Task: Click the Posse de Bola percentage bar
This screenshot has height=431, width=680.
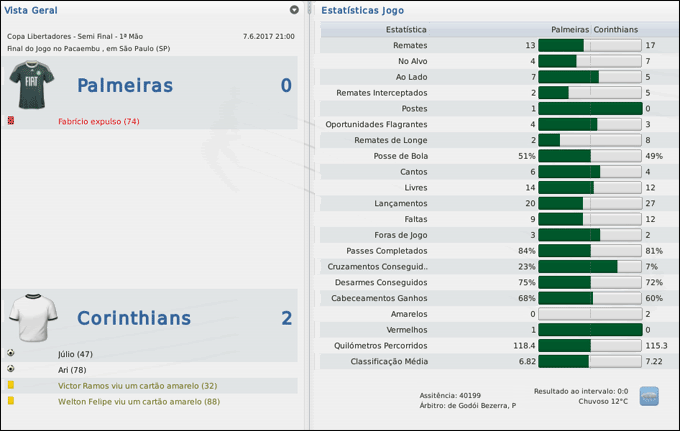Action: (x=590, y=156)
